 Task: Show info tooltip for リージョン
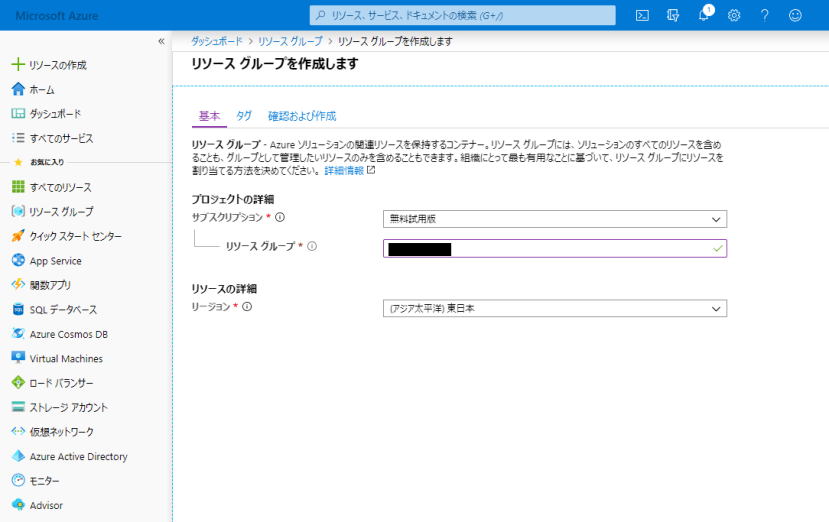(x=247, y=306)
